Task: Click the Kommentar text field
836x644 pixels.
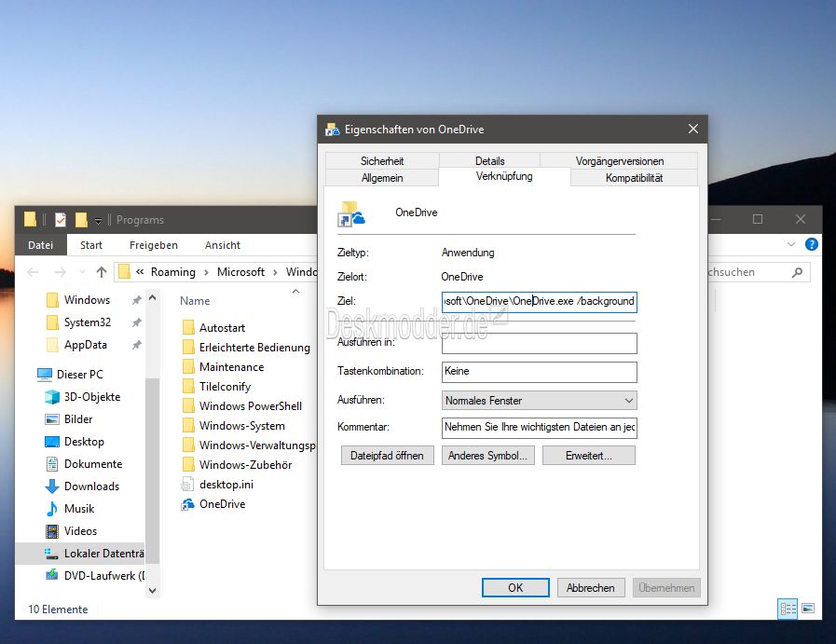Action: (x=540, y=427)
